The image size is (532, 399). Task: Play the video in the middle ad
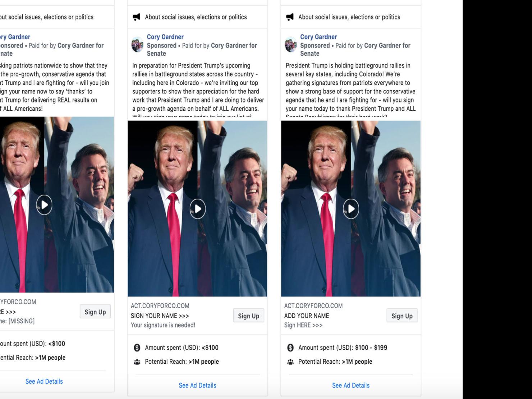(198, 209)
